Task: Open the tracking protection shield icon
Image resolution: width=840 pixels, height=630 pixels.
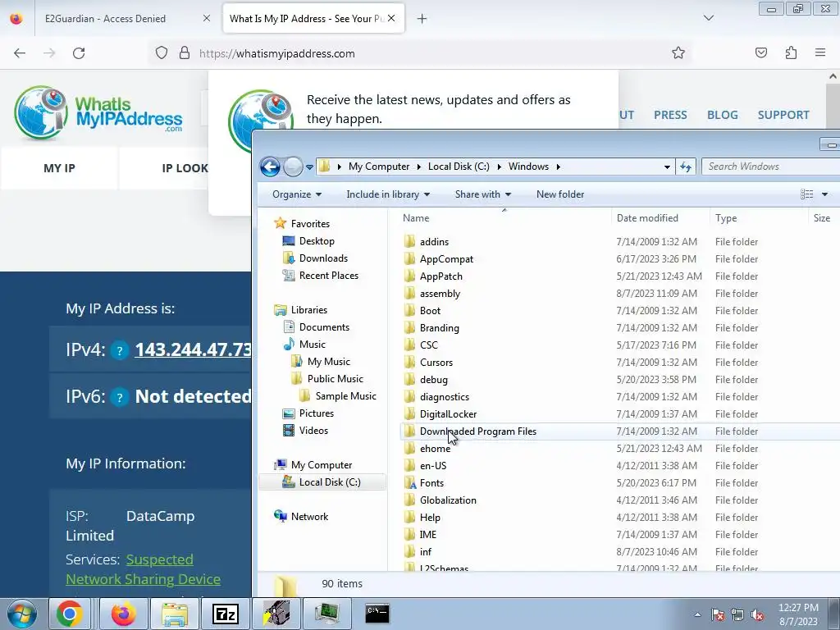Action: [162, 53]
